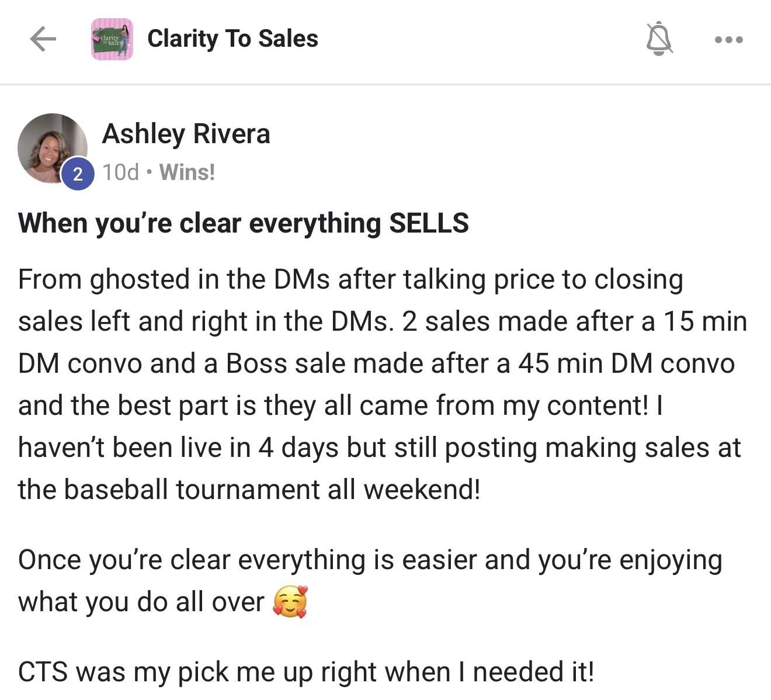The height and width of the screenshot is (700, 771).
Task: Toggle post options via the ellipsis control
Action: [727, 39]
